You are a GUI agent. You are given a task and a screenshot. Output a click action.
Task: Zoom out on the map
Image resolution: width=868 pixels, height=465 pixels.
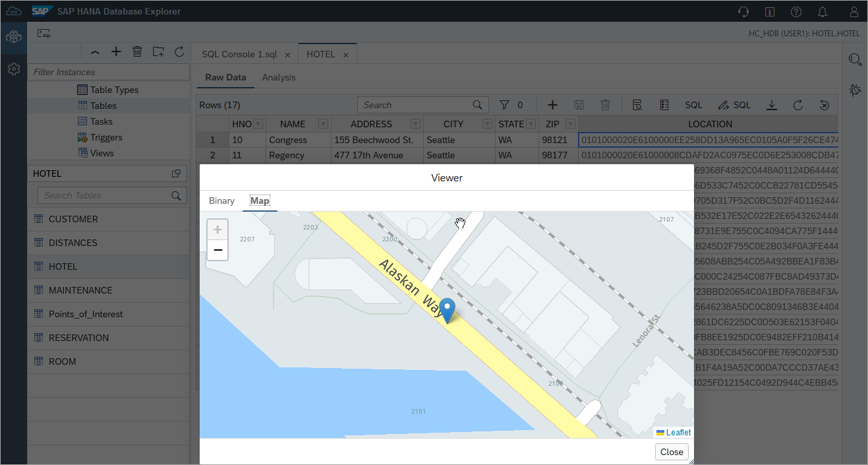point(217,250)
